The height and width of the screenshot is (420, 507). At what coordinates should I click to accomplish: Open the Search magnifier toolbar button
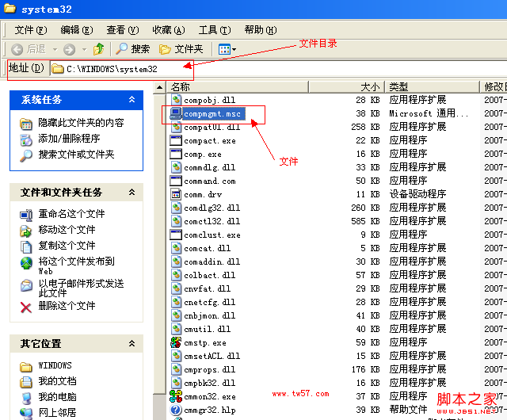[133, 49]
